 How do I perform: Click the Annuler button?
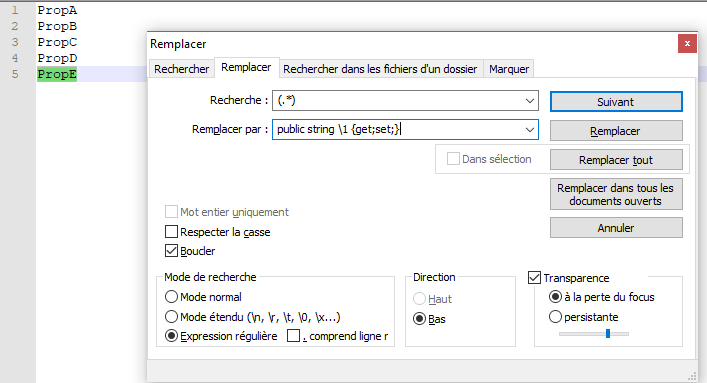coord(616,228)
